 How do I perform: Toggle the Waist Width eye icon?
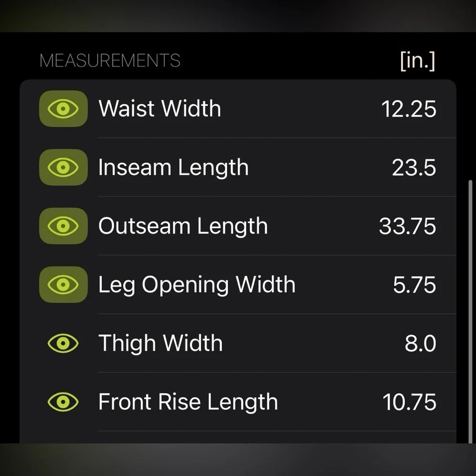[63, 109]
